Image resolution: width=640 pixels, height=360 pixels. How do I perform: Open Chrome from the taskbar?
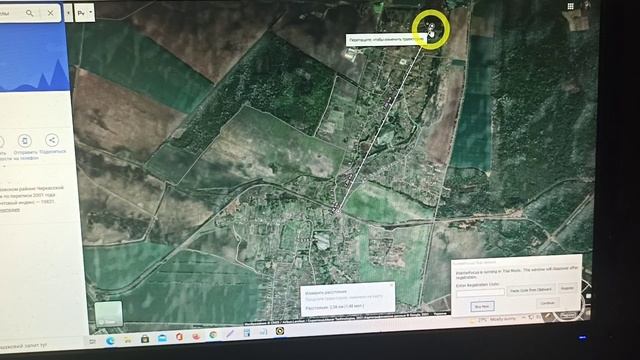(213, 335)
